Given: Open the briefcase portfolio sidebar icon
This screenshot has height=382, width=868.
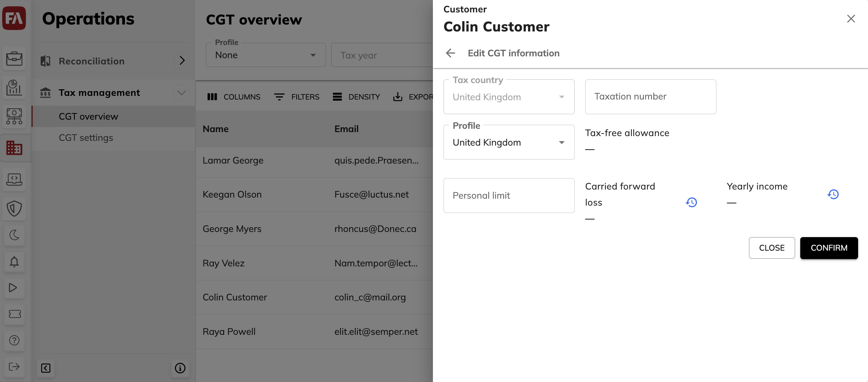Looking at the screenshot, I should click(14, 58).
